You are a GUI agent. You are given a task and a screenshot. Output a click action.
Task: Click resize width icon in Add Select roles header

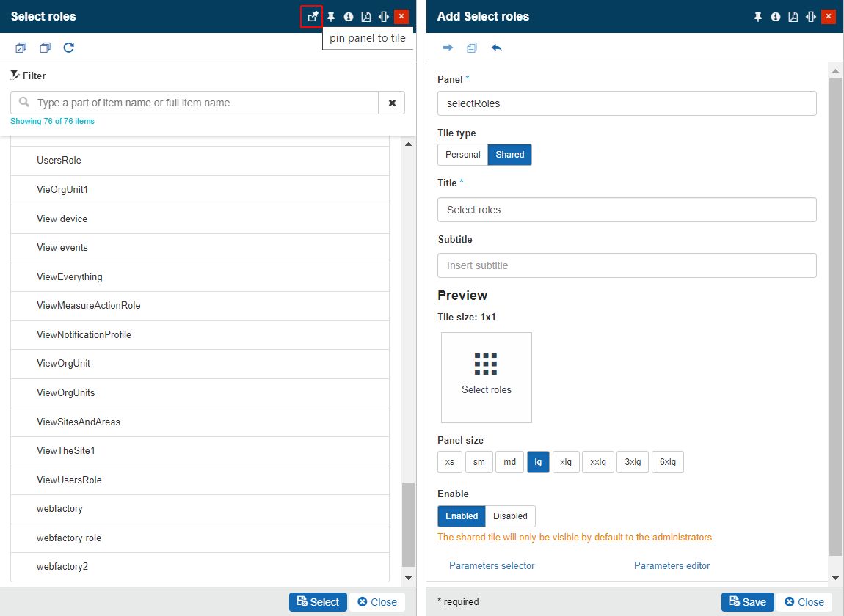click(811, 17)
